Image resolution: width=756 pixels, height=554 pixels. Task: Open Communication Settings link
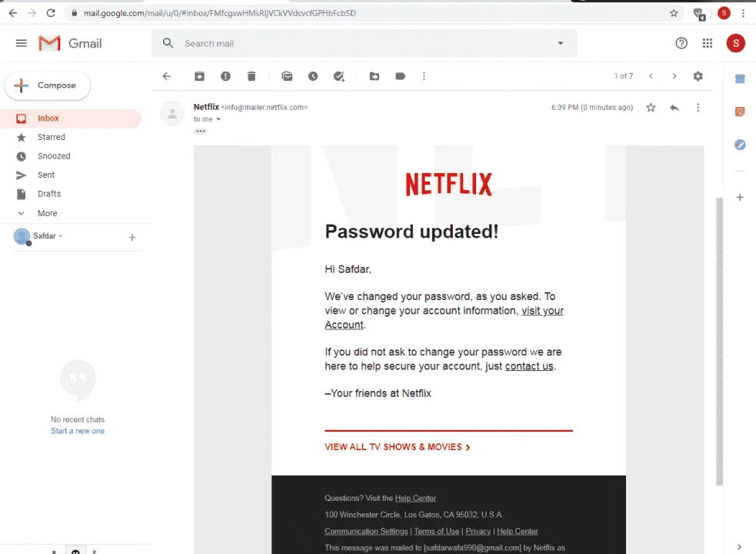pyautogui.click(x=366, y=532)
